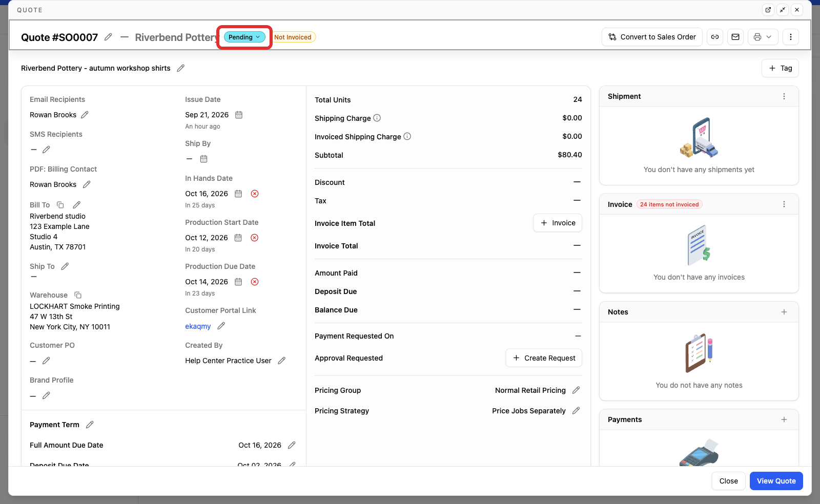Copy the Bill To address
820x504 pixels.
click(60, 205)
